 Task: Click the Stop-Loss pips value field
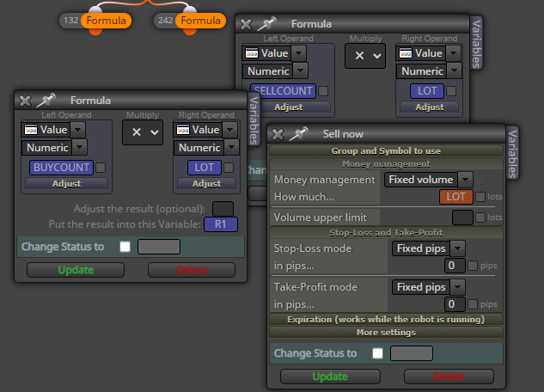click(x=455, y=266)
